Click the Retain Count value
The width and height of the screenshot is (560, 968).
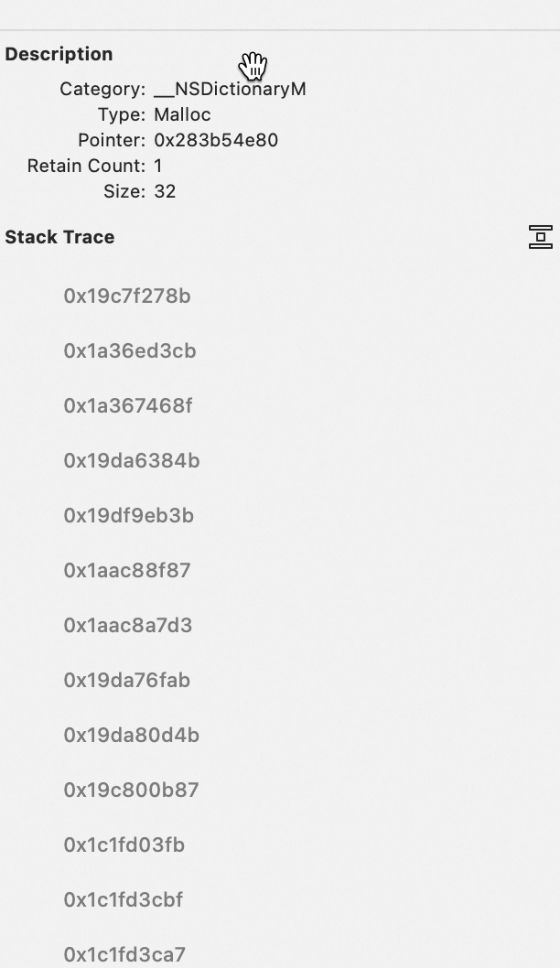click(158, 166)
